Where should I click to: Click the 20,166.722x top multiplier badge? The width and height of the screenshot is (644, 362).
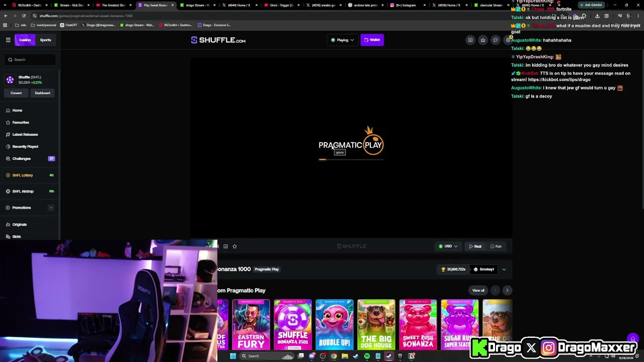453,269
